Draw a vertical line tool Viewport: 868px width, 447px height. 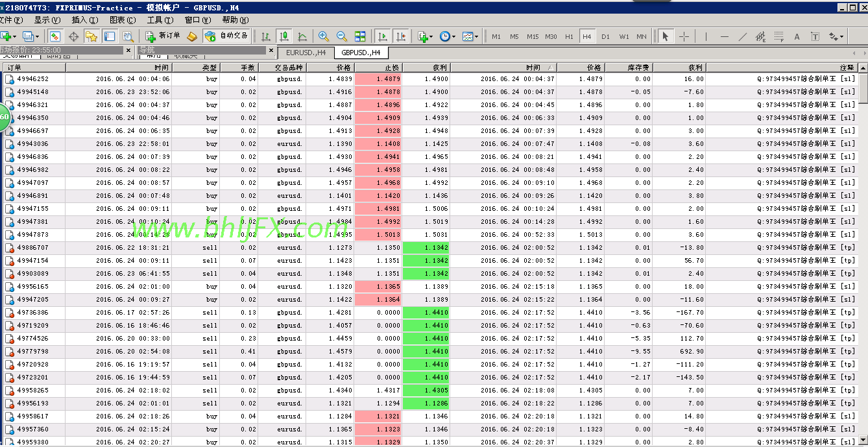click(x=706, y=36)
